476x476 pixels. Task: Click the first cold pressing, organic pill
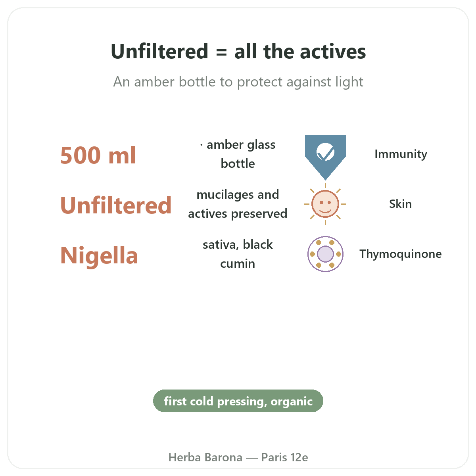238,401
